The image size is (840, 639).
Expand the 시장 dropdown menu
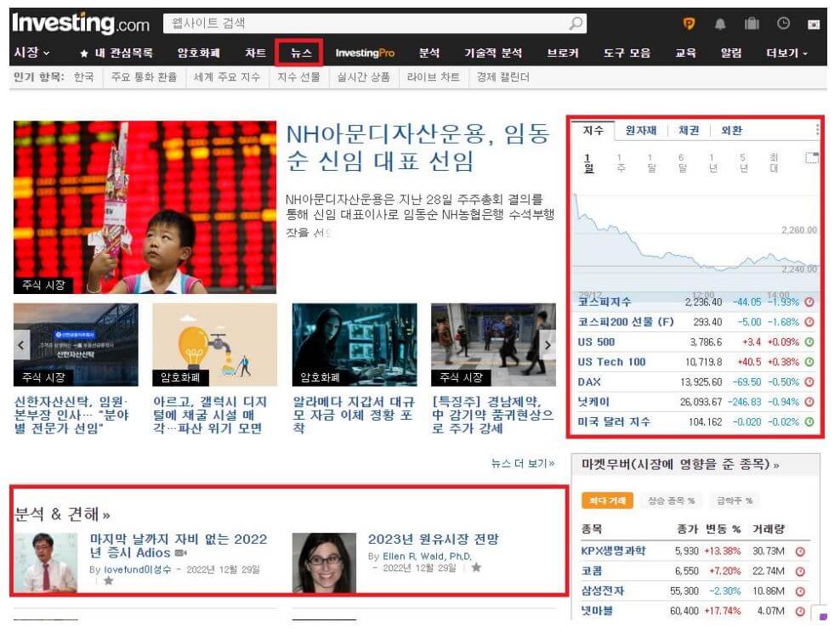[31, 53]
